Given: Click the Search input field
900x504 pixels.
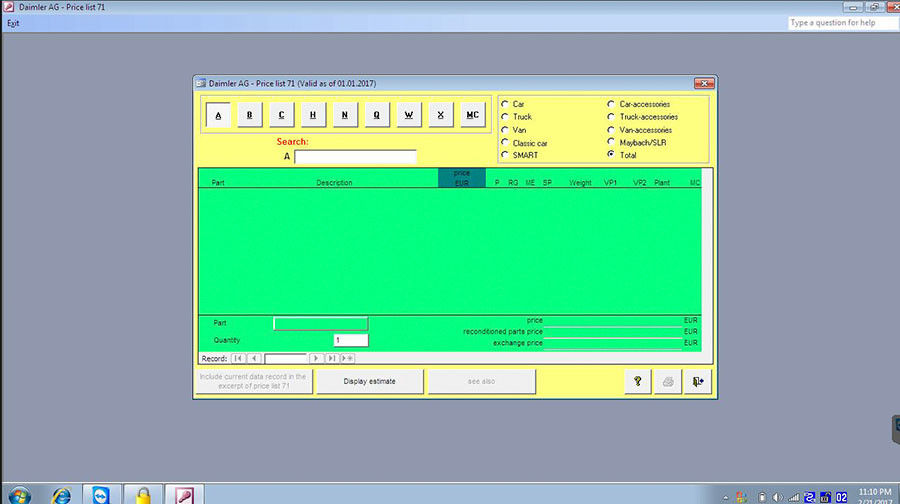Looking at the screenshot, I should [x=355, y=157].
